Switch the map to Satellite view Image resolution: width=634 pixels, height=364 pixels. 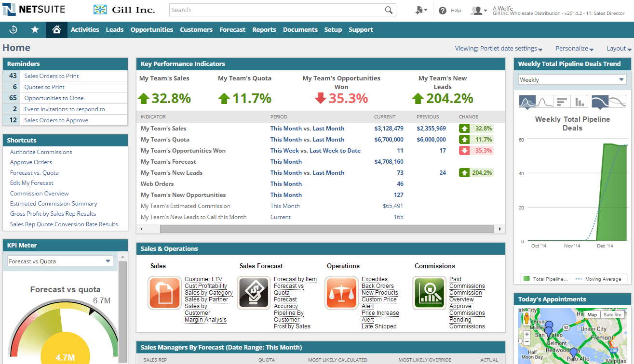pyautogui.click(x=612, y=314)
